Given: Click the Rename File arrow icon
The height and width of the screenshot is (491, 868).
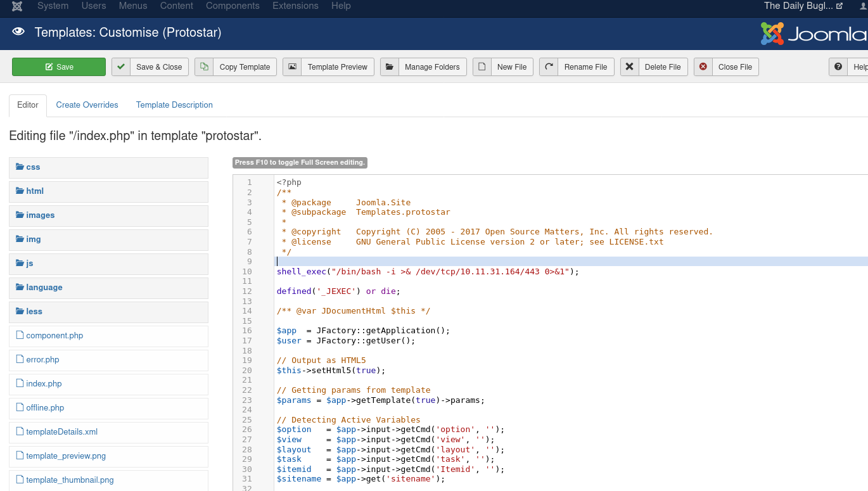Looking at the screenshot, I should [549, 67].
